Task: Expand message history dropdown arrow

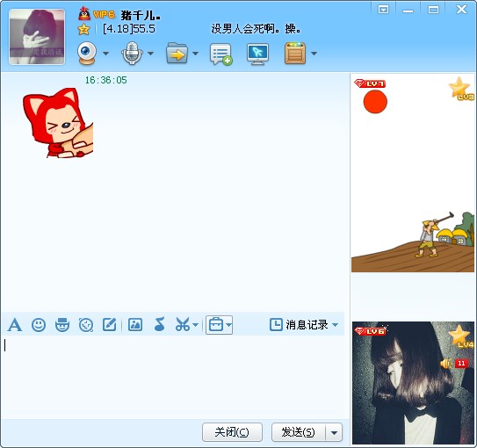Action: tap(336, 325)
